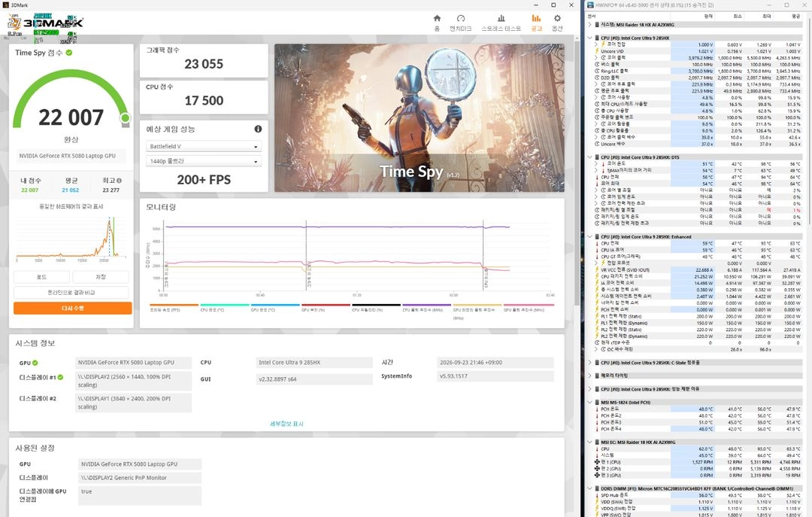
Task: Click the green validation check by Time Spy score
Action: click(x=69, y=53)
